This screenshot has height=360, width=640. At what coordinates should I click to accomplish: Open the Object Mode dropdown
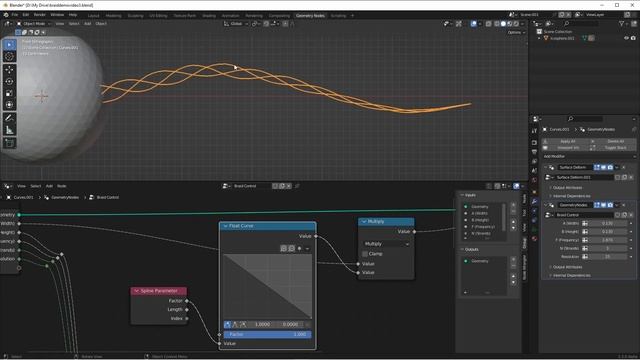click(34, 24)
